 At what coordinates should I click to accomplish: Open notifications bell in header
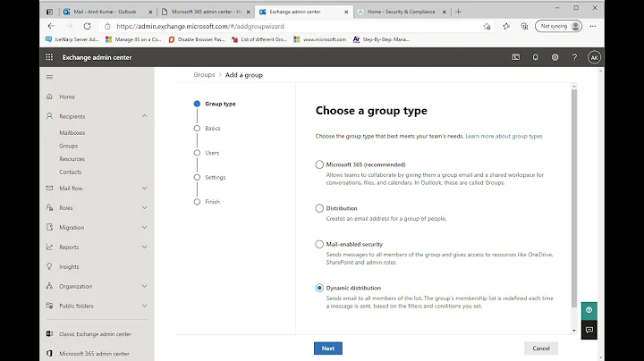click(536, 57)
